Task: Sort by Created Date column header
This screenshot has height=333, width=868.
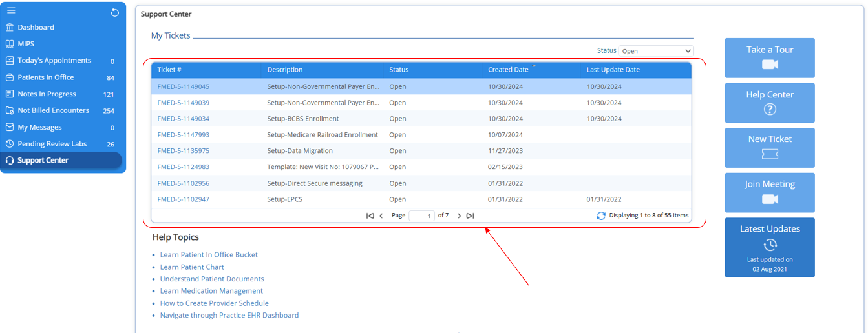Action: [x=508, y=70]
